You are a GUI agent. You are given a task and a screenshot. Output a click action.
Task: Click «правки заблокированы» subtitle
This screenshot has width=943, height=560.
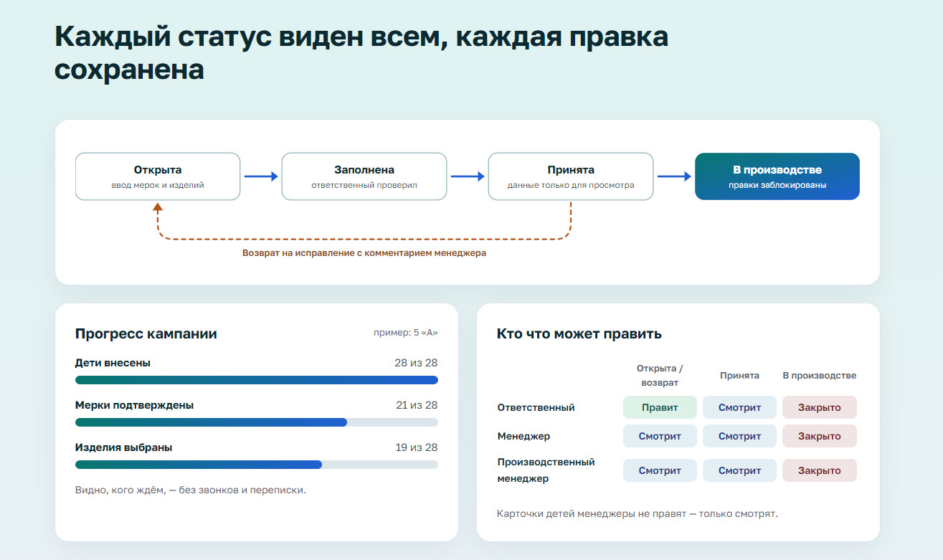click(x=777, y=185)
